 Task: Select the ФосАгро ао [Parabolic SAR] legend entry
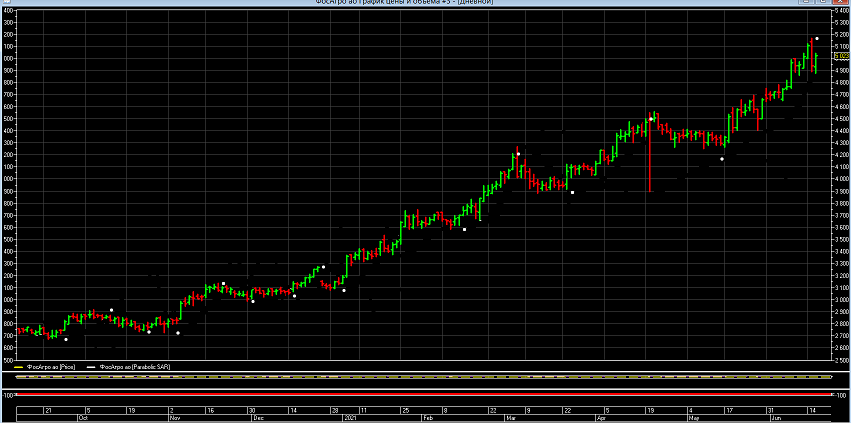coord(136,367)
